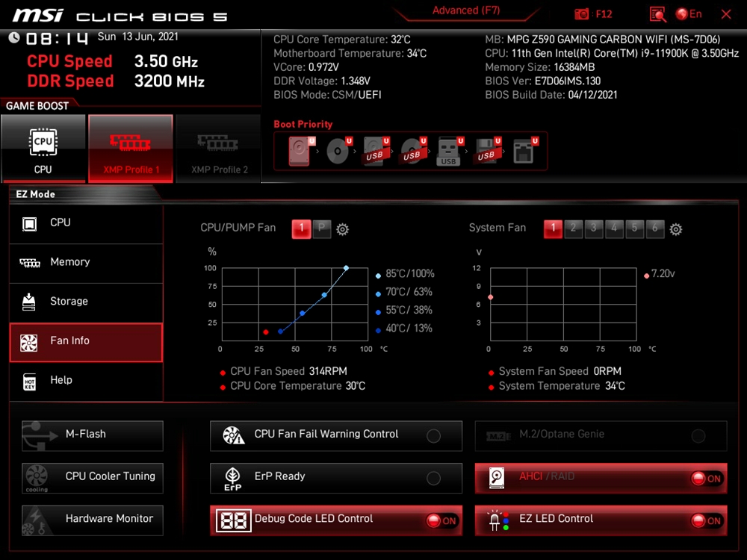Image resolution: width=747 pixels, height=560 pixels.
Task: Click the 85°C/100% fan curve point
Action: click(346, 268)
